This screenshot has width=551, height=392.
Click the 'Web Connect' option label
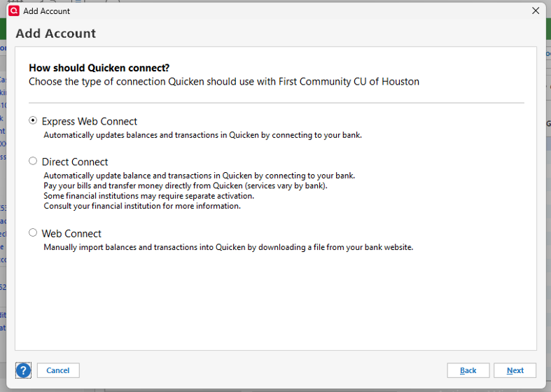point(71,234)
